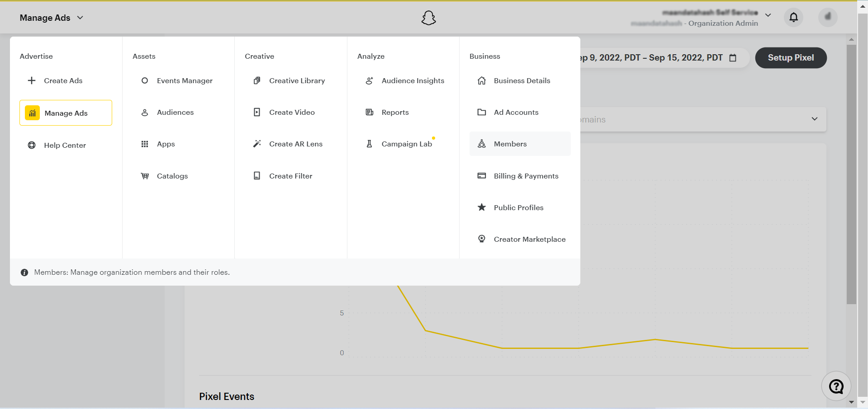Select Create Filter entry
868x409 pixels.
[290, 176]
